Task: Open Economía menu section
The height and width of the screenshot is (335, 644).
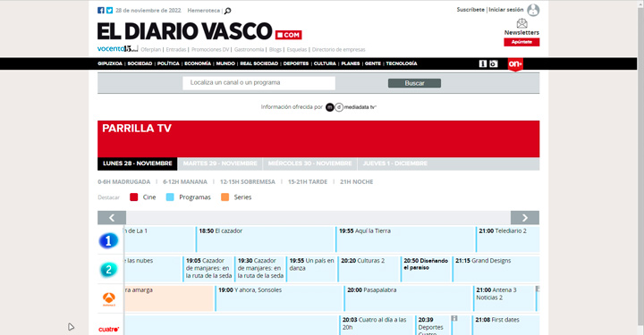Action: coord(198,63)
